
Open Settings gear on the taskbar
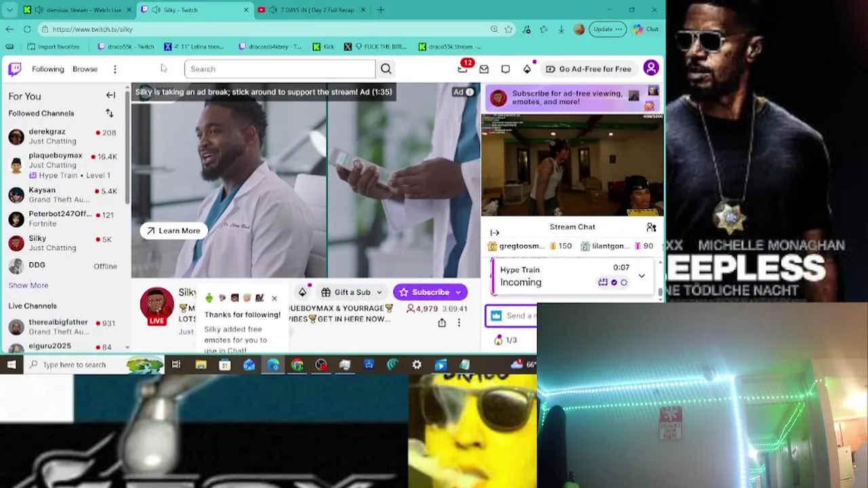click(x=416, y=365)
